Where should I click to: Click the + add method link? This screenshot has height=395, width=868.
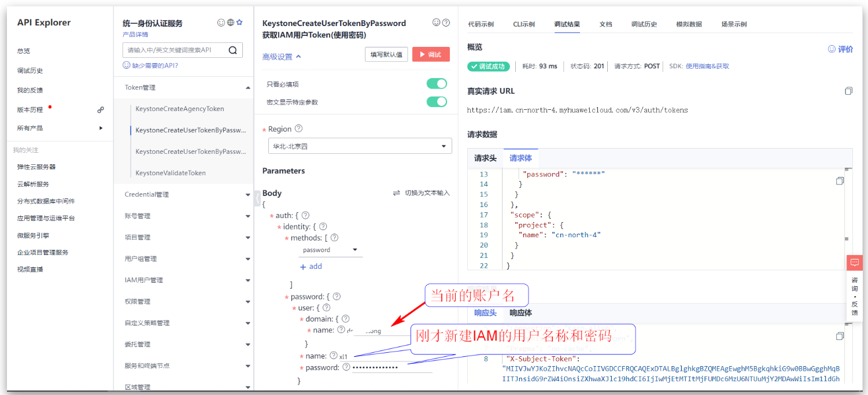[311, 267]
